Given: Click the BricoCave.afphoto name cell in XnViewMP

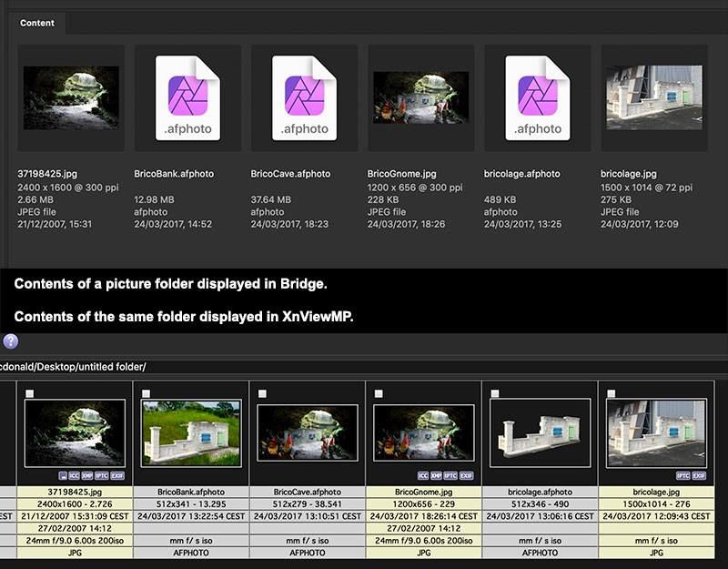Looking at the screenshot, I should coord(308,492).
